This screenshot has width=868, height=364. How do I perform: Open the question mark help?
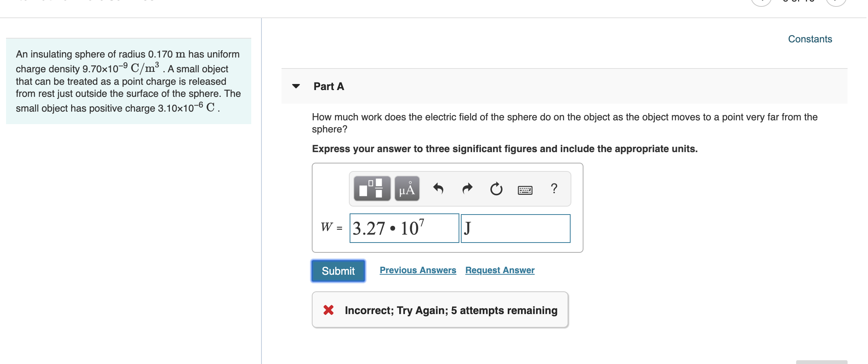tap(554, 188)
